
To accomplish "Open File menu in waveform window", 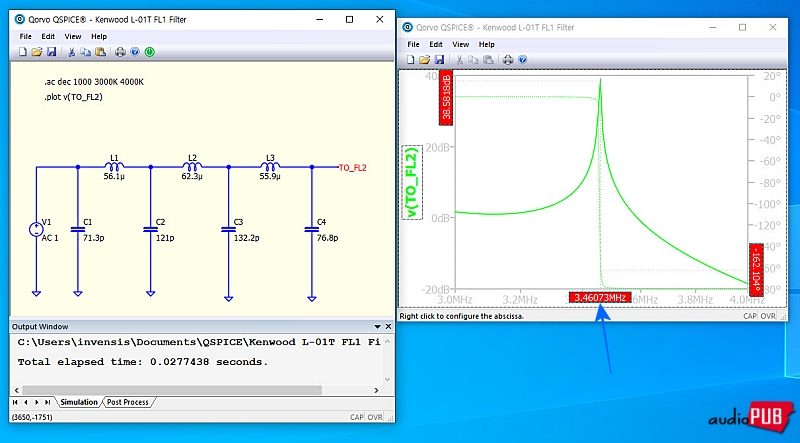I will point(413,44).
